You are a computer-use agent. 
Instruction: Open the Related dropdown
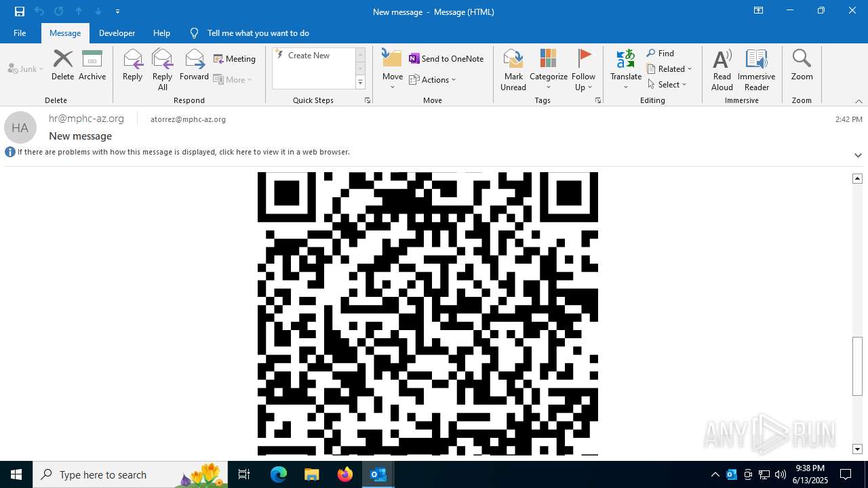(x=669, y=69)
